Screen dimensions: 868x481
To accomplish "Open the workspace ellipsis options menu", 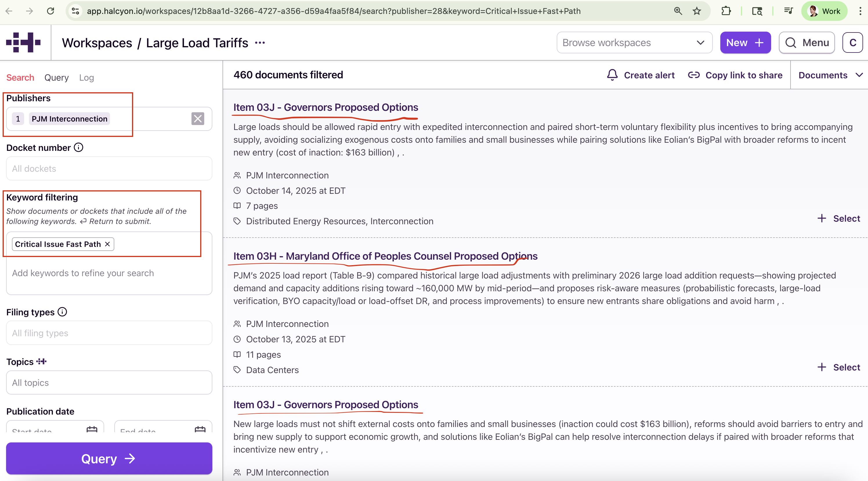I will click(x=260, y=43).
